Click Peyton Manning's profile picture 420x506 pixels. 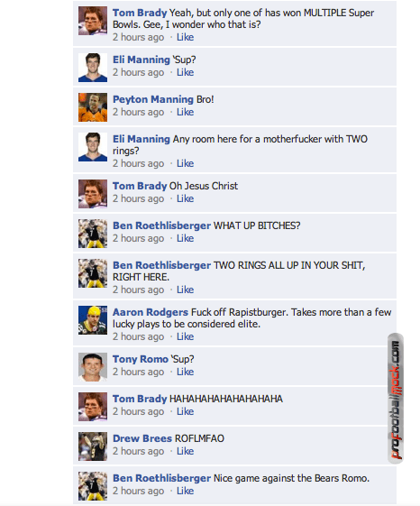tap(93, 107)
